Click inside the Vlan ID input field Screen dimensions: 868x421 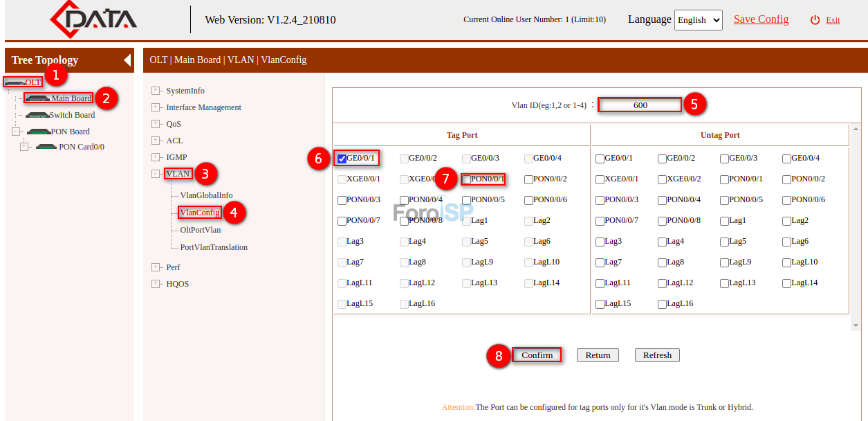(639, 104)
